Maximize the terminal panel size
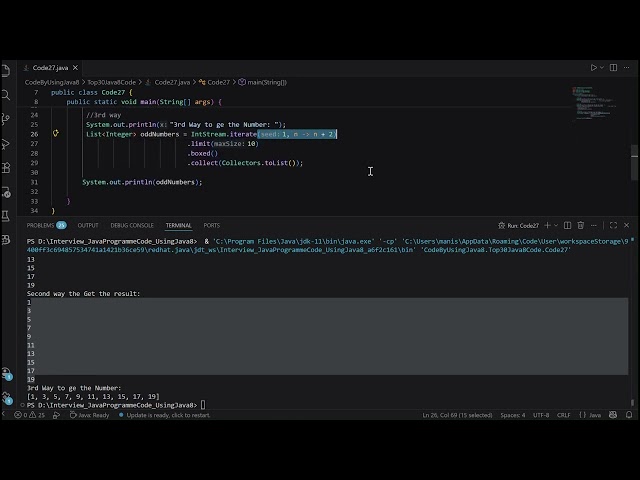640x480 pixels. pos(613,225)
